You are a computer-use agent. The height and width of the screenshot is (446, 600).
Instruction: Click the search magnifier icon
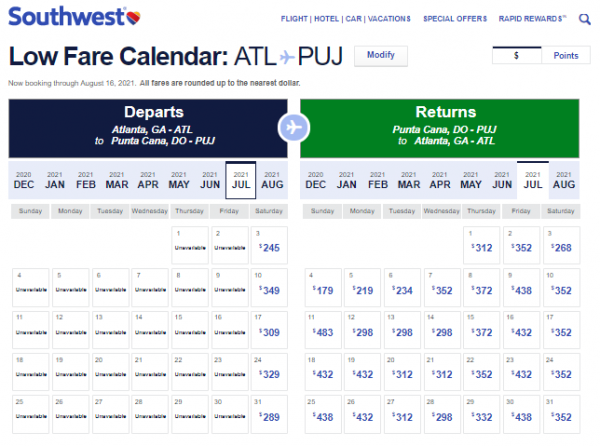(592, 17)
